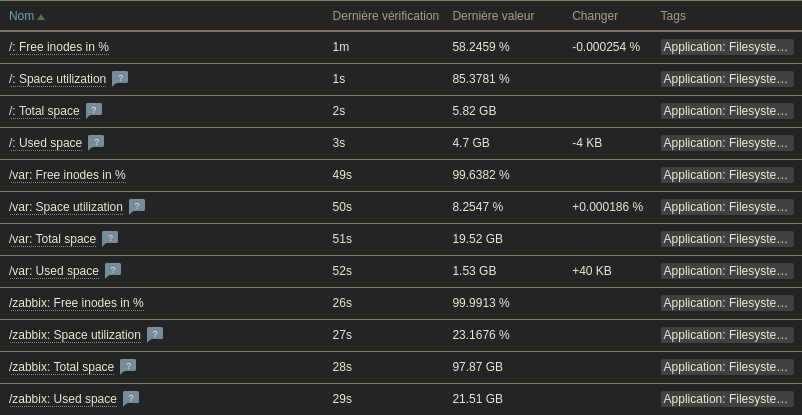Show help icon for /var: Used space
This screenshot has width=802, height=415.
click(x=113, y=270)
